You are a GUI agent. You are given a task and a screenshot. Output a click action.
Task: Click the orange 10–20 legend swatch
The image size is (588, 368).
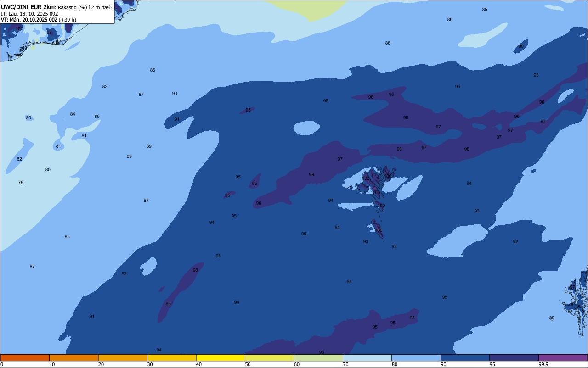pyautogui.click(x=73, y=357)
